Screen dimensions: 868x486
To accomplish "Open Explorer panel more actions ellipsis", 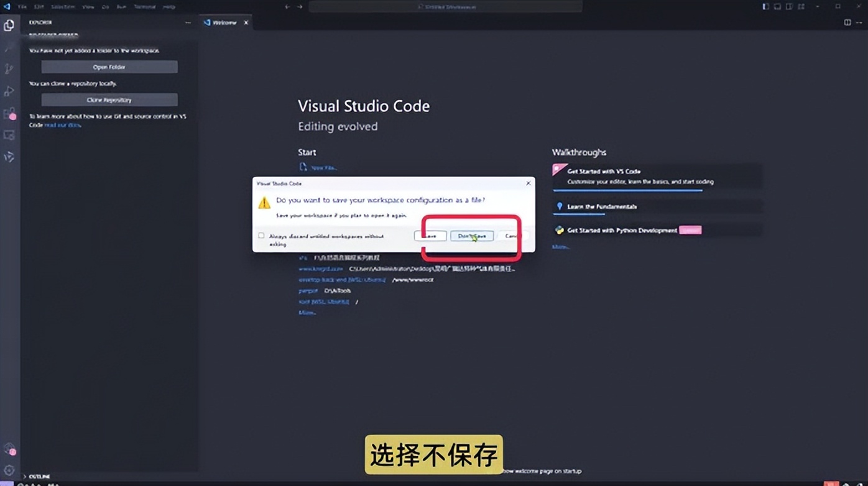I will [x=188, y=23].
